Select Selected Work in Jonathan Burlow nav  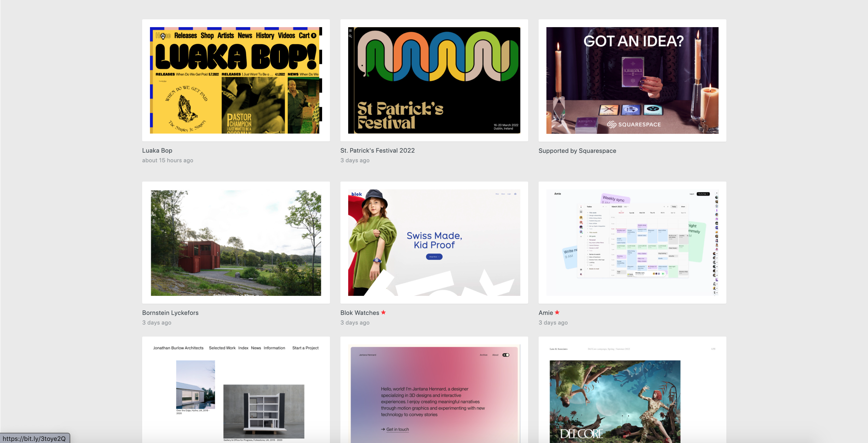point(222,348)
